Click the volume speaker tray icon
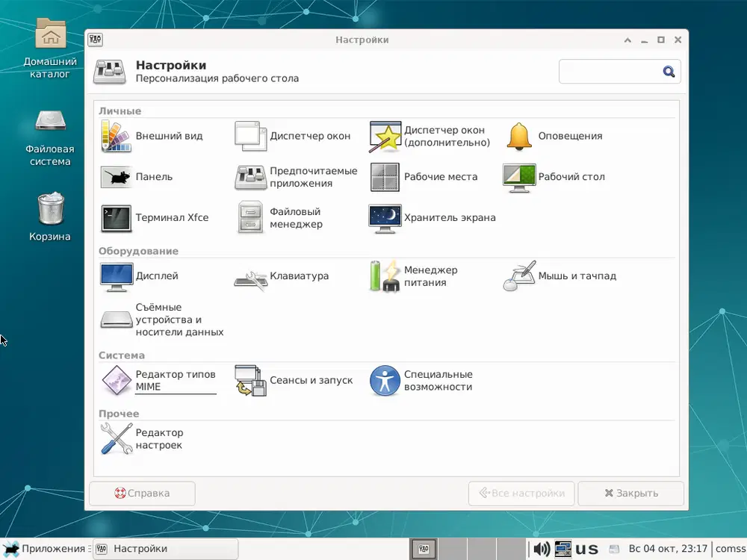This screenshot has height=560, width=747. tap(541, 549)
